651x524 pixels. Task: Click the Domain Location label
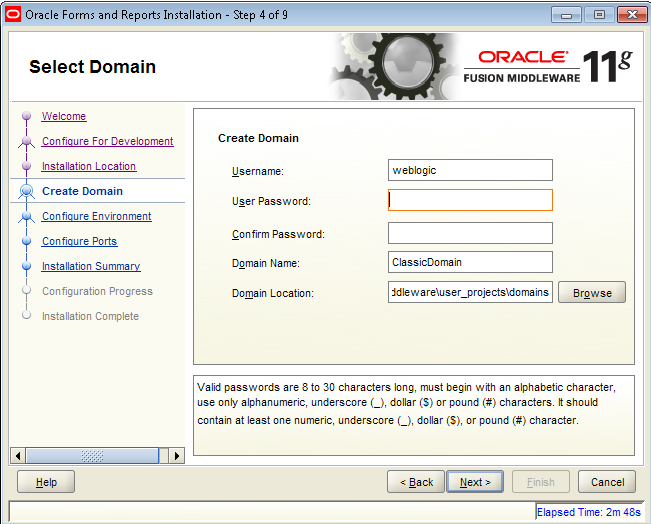273,293
